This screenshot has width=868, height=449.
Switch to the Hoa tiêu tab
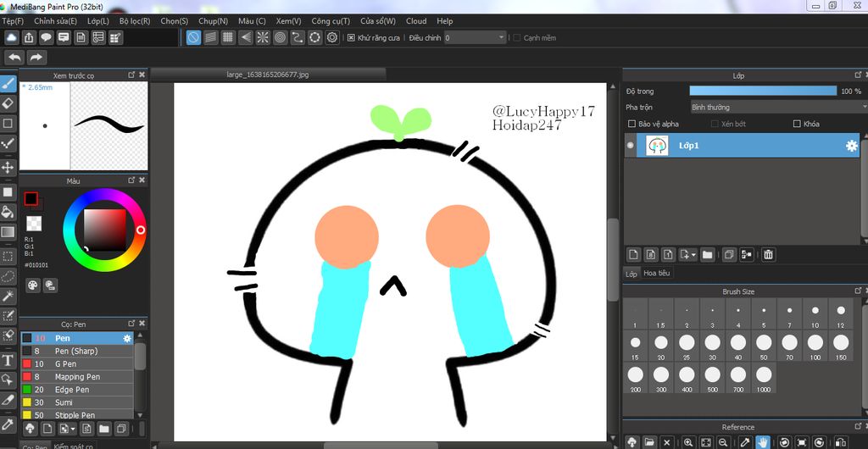click(x=657, y=273)
